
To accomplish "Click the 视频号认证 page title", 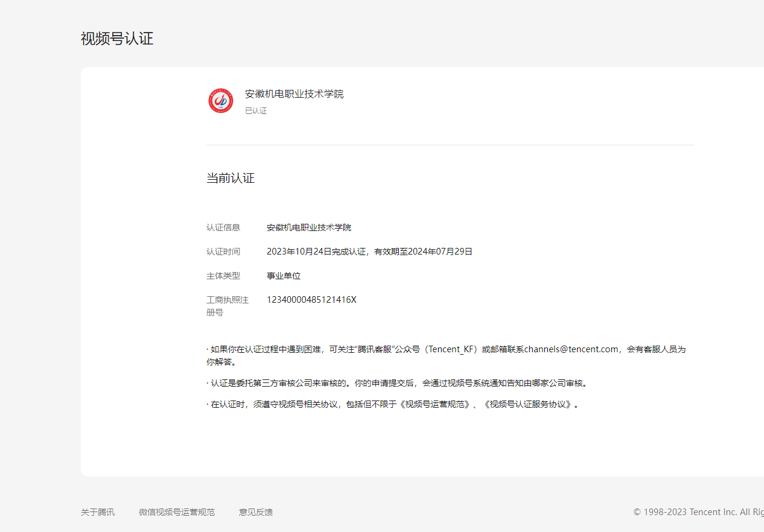I will (x=117, y=39).
